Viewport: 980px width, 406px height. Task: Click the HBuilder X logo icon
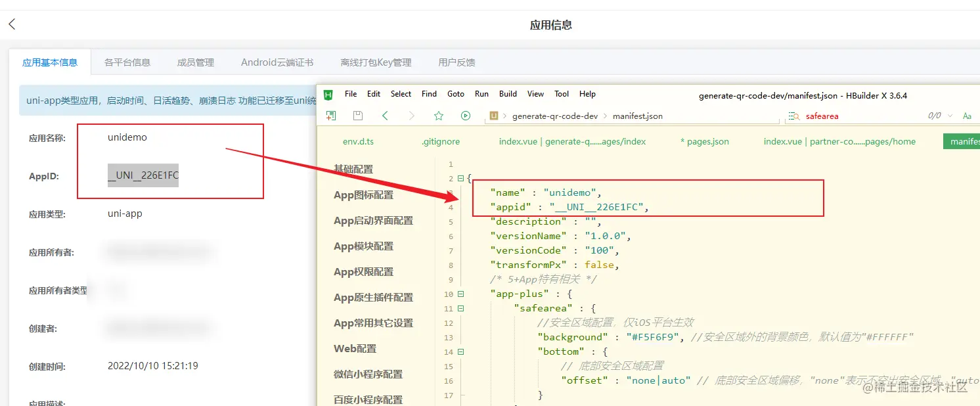pyautogui.click(x=329, y=95)
